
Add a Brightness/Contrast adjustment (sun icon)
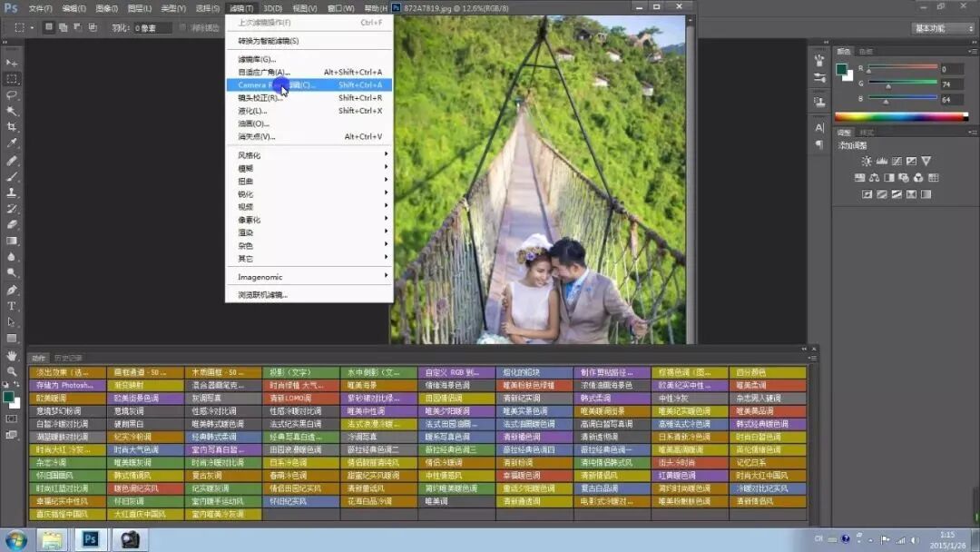point(867,162)
